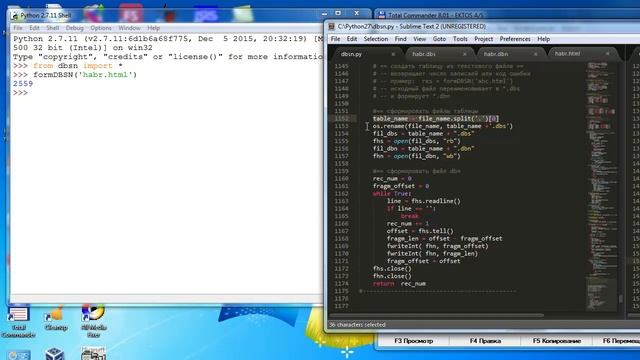The height and width of the screenshot is (360, 640).
Task: Click the os.rename line 1153
Action: pyautogui.click(x=442, y=126)
